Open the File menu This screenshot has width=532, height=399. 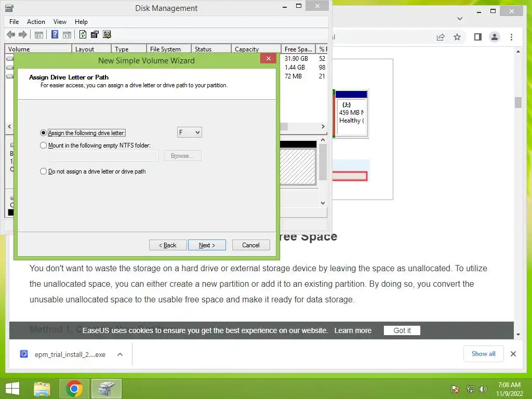(14, 22)
